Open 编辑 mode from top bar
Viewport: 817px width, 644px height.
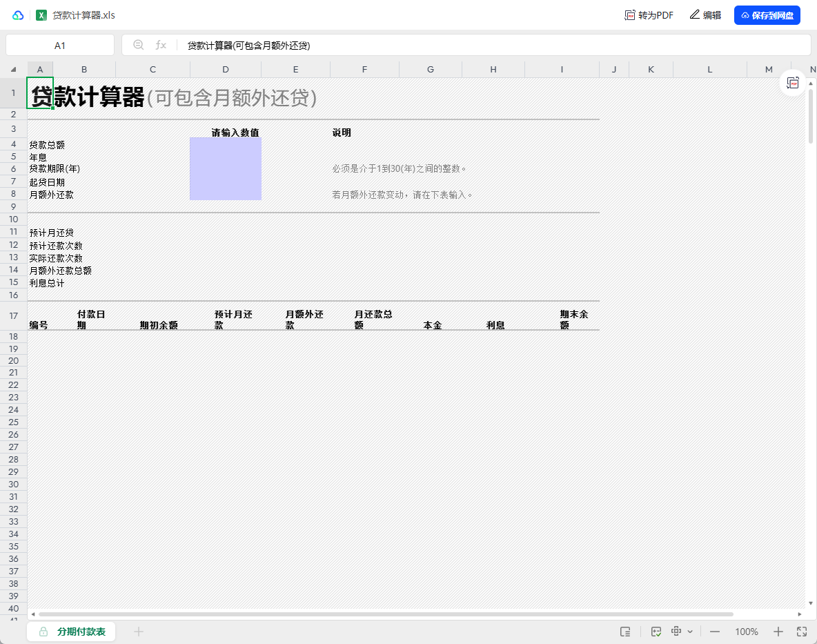[705, 14]
